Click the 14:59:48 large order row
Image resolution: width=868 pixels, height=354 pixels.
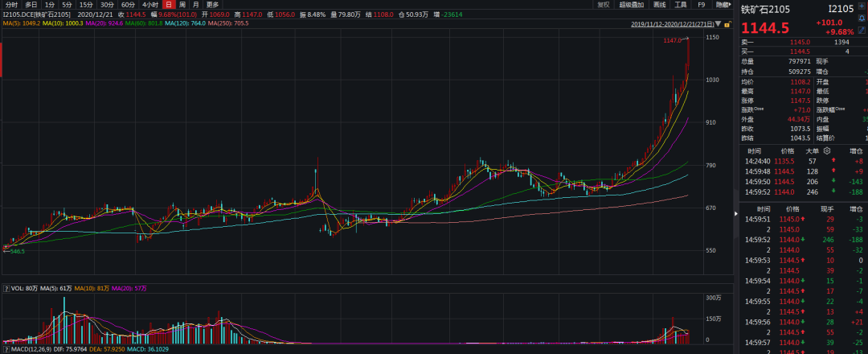pyautogui.click(x=803, y=171)
